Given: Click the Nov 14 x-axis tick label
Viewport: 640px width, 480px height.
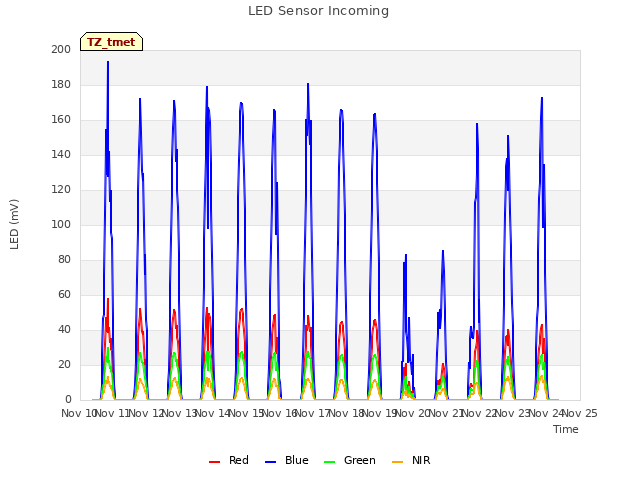Looking at the screenshot, I should pyautogui.click(x=212, y=413).
